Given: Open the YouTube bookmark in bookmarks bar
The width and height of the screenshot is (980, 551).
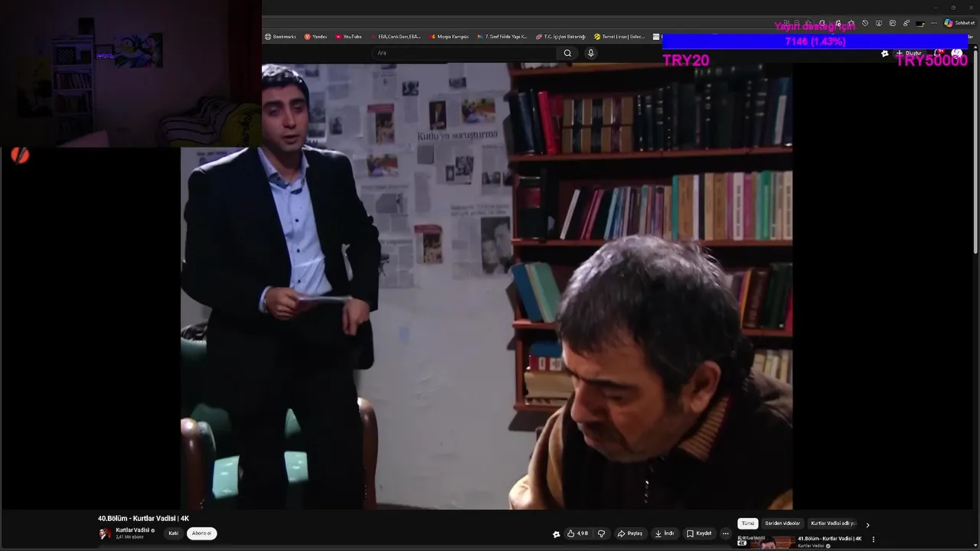Looking at the screenshot, I should (348, 37).
